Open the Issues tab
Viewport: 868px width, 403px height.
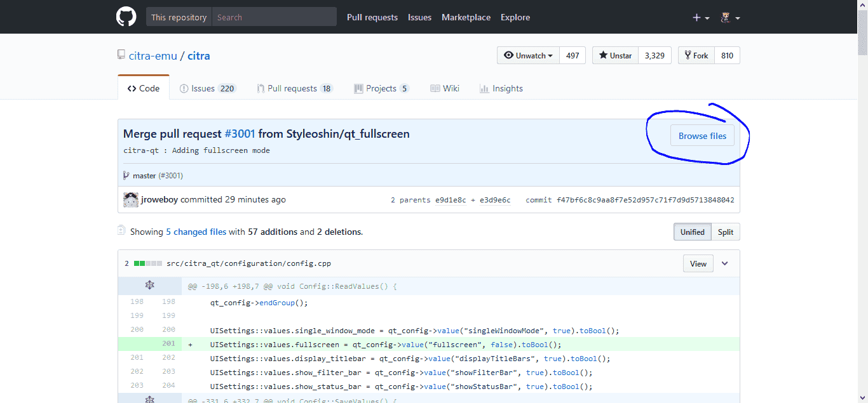point(208,88)
